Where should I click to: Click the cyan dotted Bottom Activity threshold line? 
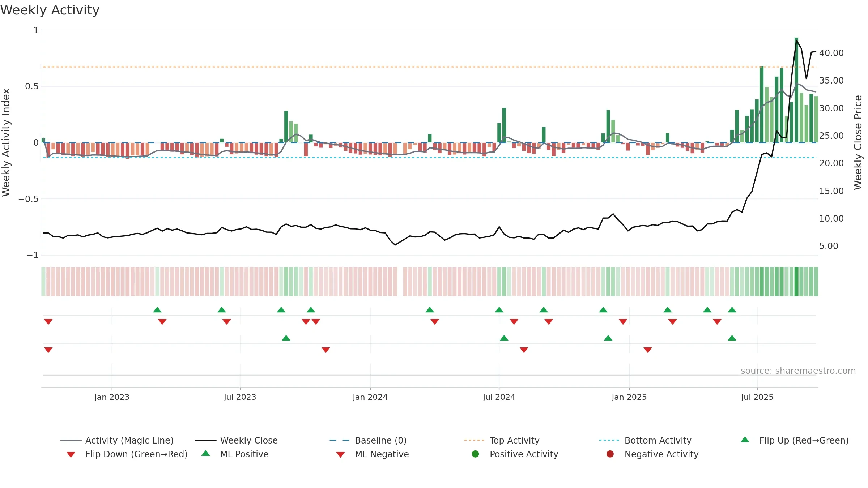(x=429, y=157)
